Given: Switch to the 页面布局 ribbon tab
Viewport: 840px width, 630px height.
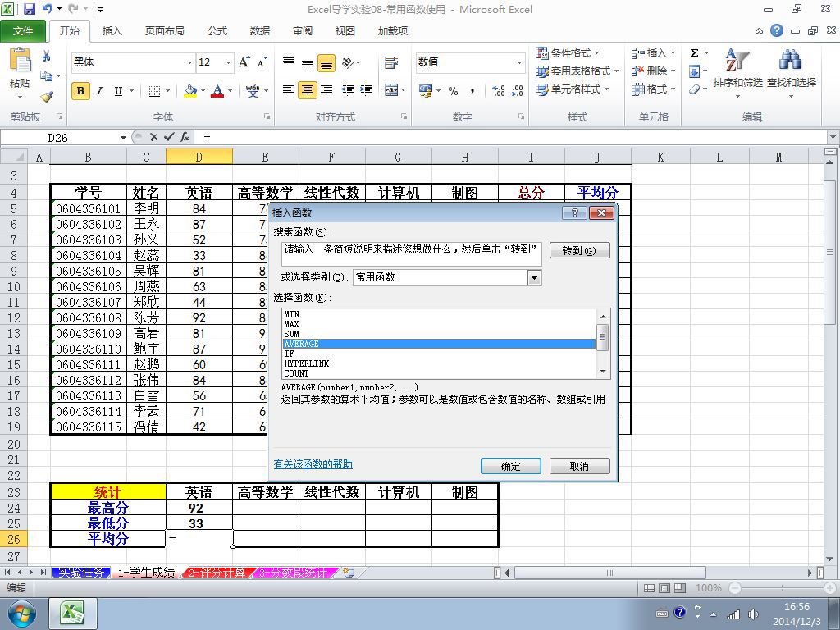Looking at the screenshot, I should (164, 31).
